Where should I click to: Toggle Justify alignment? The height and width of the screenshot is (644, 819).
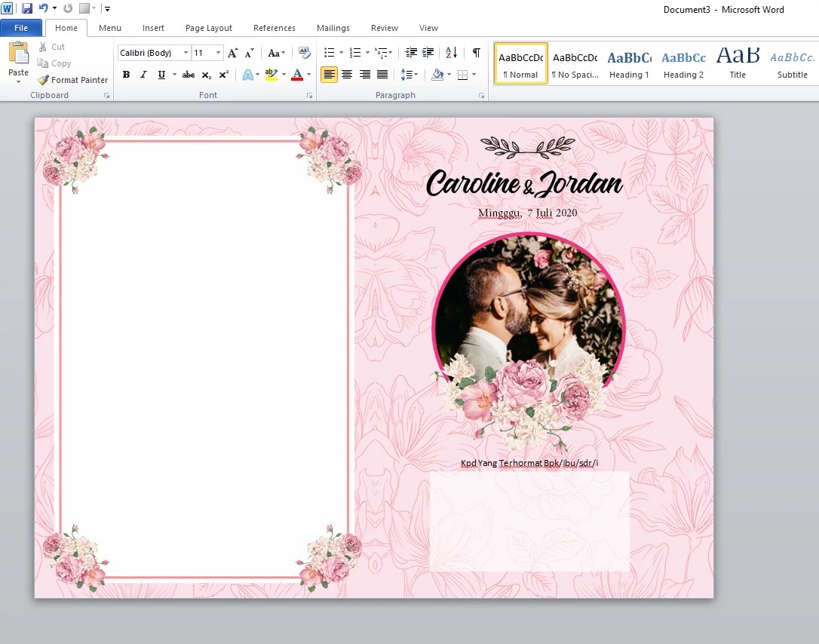382,75
